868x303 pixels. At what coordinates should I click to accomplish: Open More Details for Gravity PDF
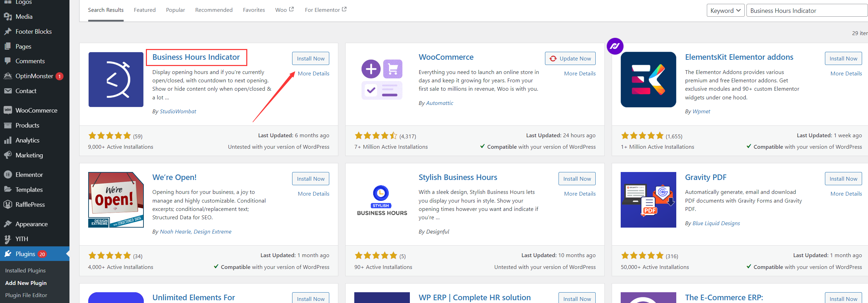[x=846, y=194]
